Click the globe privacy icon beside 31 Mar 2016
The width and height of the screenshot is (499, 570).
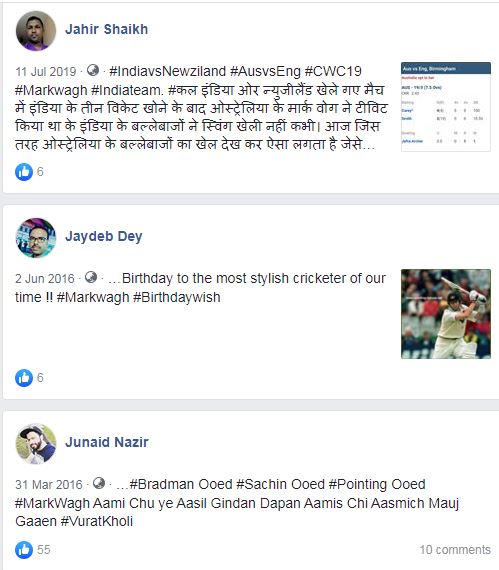point(99,483)
